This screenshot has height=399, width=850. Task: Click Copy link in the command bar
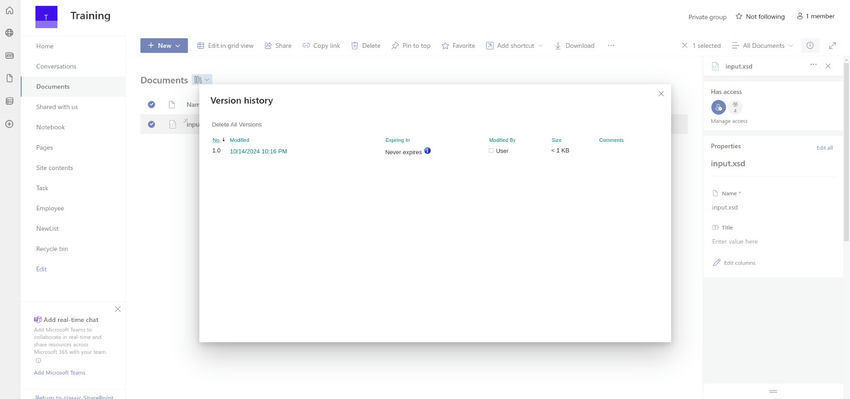coord(321,46)
